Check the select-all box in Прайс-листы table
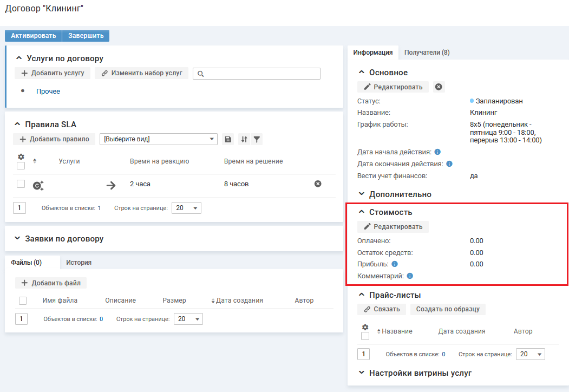 tap(365, 336)
